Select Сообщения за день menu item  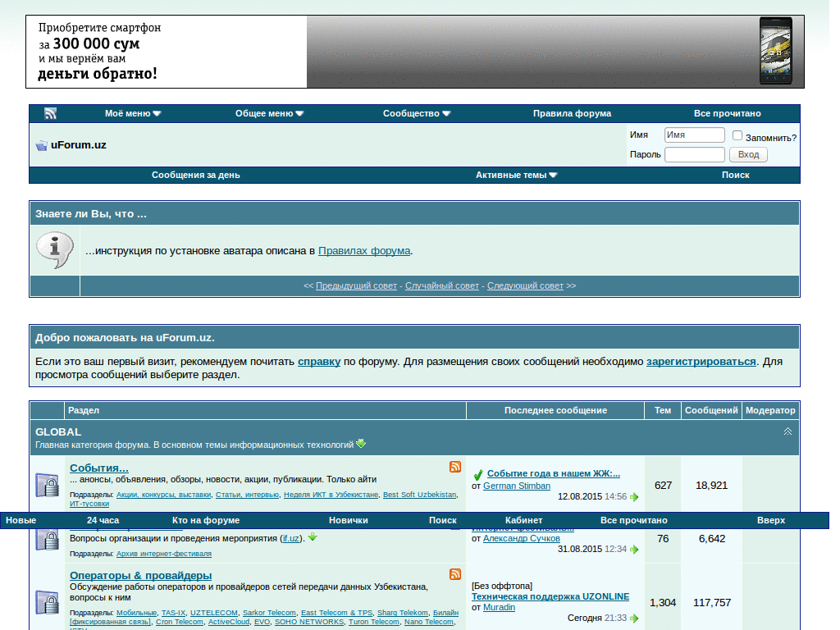[195, 176]
